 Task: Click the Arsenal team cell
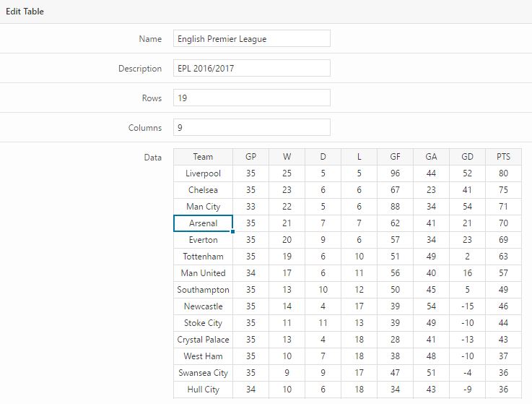tap(203, 223)
